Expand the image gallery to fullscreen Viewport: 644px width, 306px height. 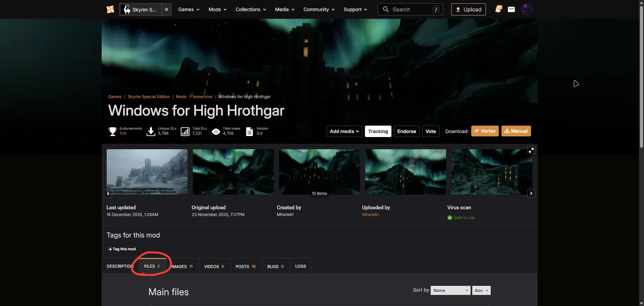point(531,150)
